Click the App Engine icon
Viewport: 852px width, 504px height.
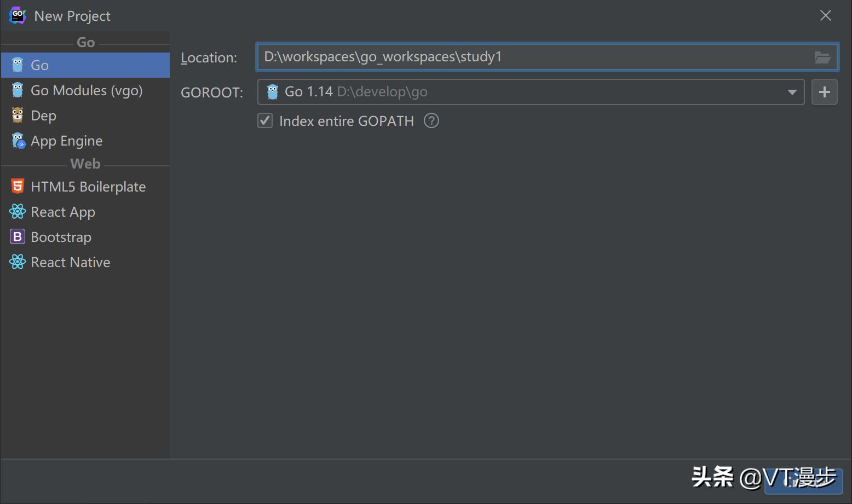(18, 141)
